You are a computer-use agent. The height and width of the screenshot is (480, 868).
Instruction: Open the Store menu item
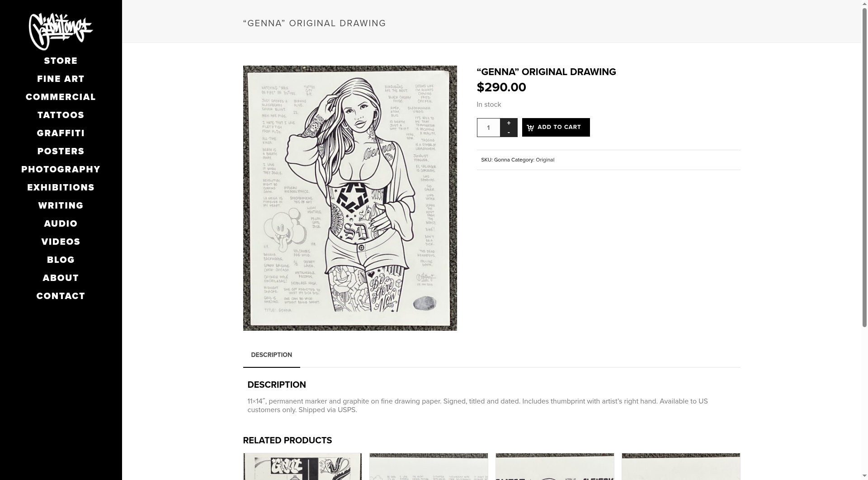[x=61, y=61]
